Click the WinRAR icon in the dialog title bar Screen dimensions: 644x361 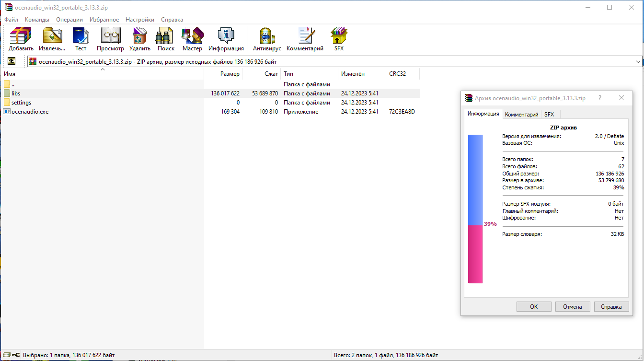[469, 98]
